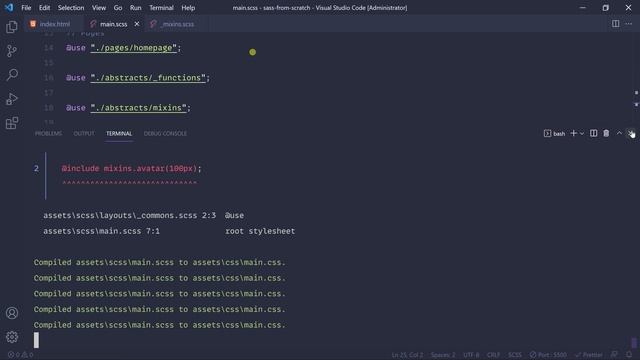Screen dimensions: 640x360
Task: Open editor More Actions ellipsis
Action: (x=629, y=24)
